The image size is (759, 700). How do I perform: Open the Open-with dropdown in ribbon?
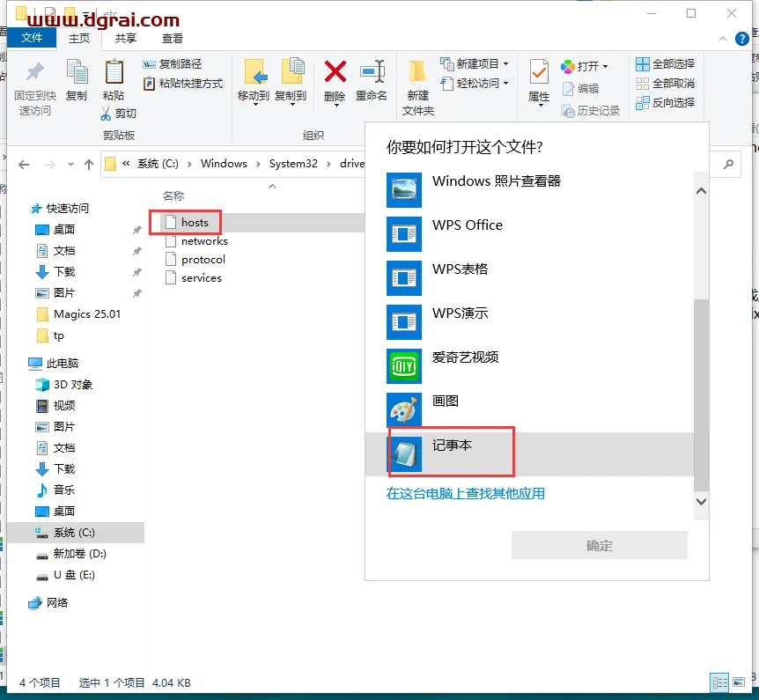pos(584,66)
